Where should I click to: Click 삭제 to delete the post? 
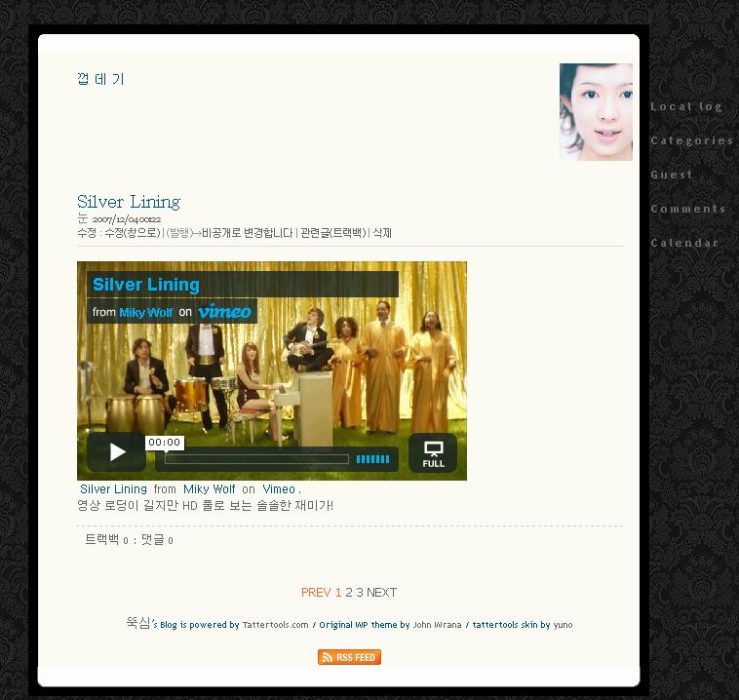[x=382, y=233]
